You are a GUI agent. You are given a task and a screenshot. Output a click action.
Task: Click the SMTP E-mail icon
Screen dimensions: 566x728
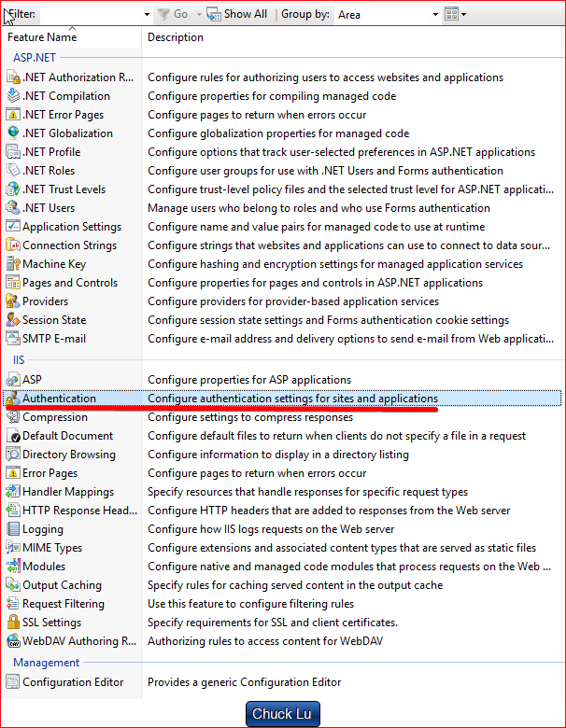(13, 338)
